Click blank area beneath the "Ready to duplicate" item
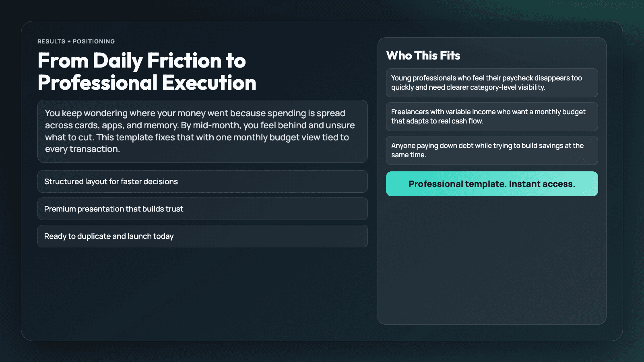644x362 pixels. pos(202,290)
